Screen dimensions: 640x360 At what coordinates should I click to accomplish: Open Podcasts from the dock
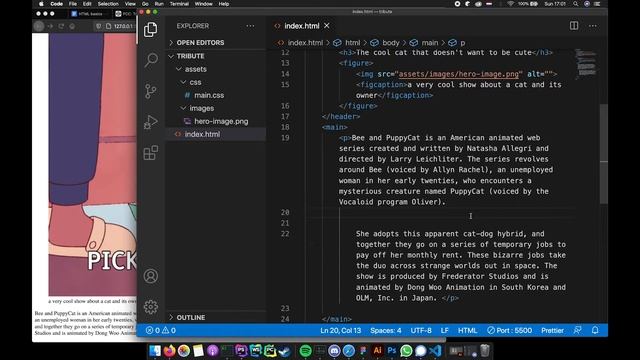point(213,351)
